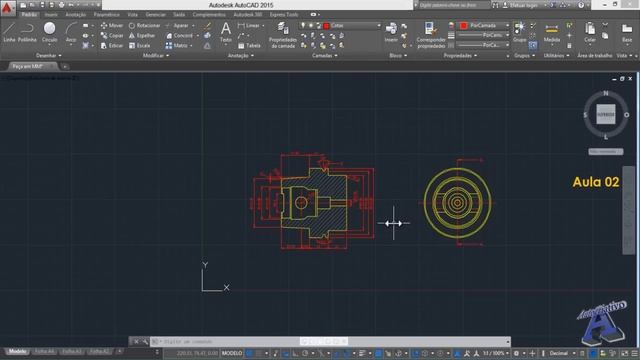The height and width of the screenshot is (360, 640).
Task: Switch to the Vista ribbon tab
Action: [x=133, y=15]
